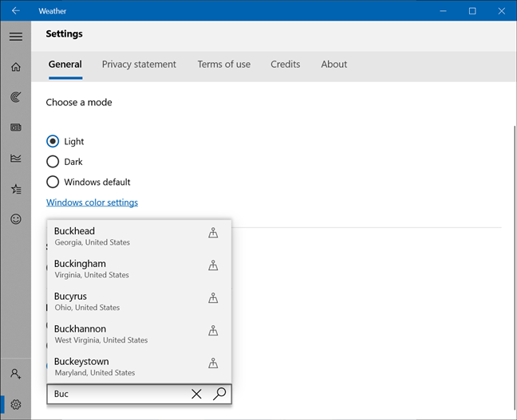This screenshot has height=420, width=517.
Task: Switch to the Privacy statement tab
Action: pos(139,65)
